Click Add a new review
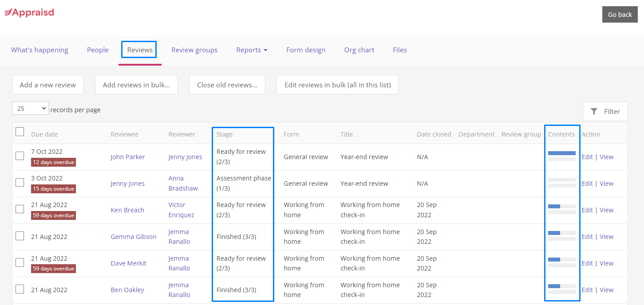The width and height of the screenshot is (644, 305). (x=47, y=85)
